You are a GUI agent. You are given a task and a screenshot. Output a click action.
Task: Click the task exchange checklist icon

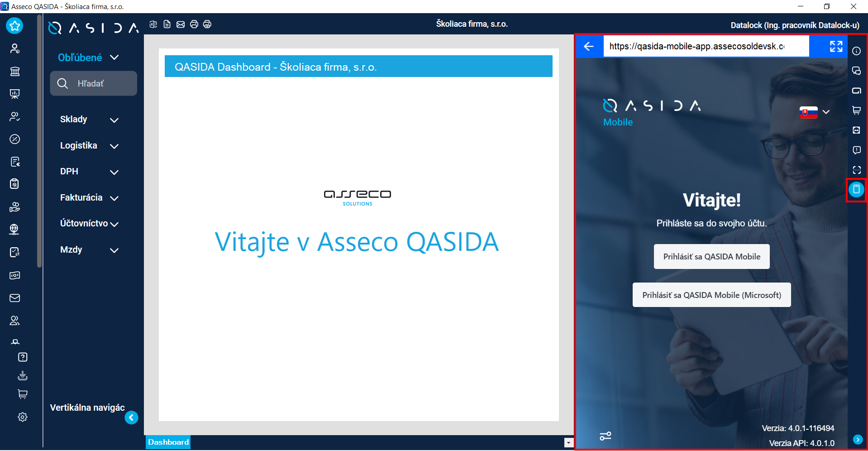(x=15, y=252)
